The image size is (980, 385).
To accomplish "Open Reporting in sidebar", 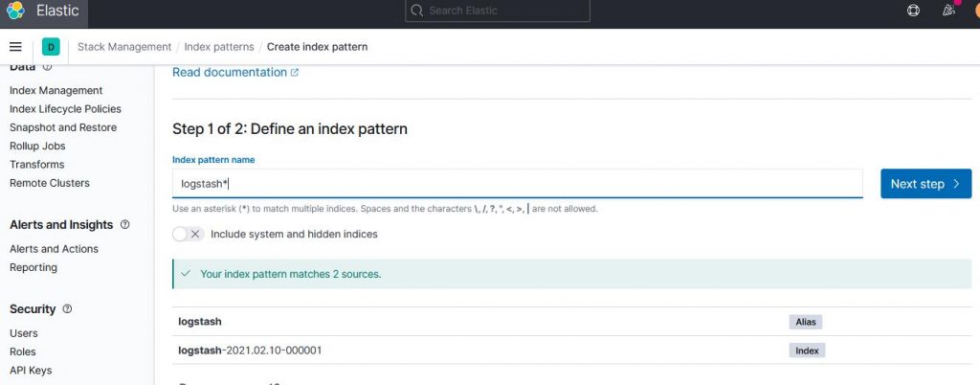I will click(x=33, y=267).
